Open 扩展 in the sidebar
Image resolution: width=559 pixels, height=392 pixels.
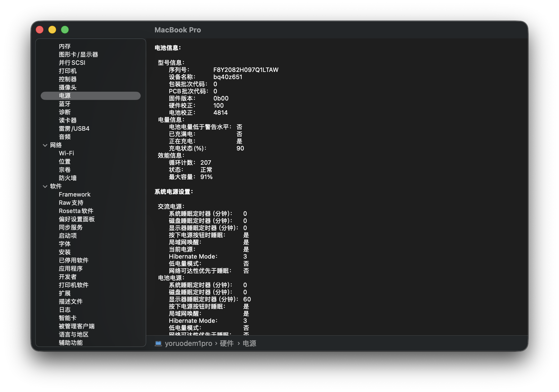[x=65, y=293]
